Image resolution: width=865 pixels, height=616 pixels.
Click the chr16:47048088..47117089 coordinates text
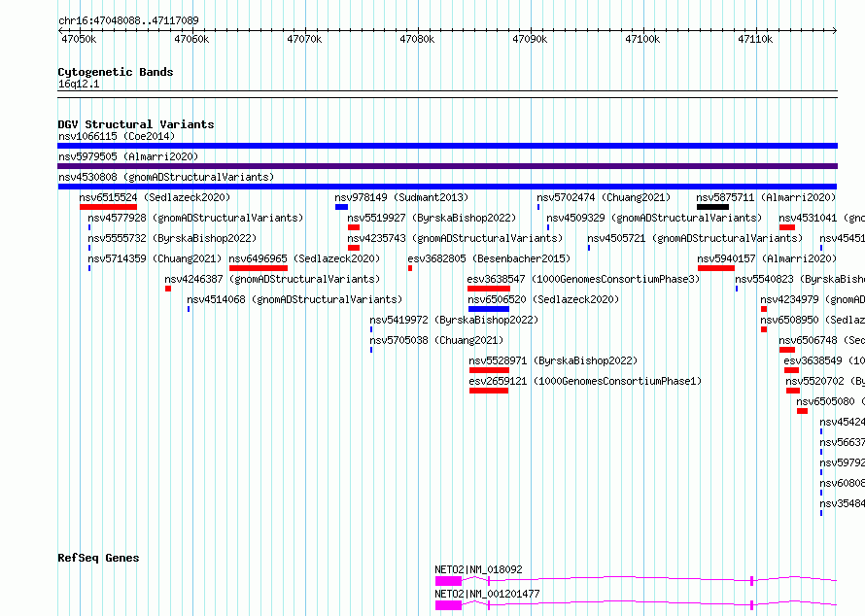pyautogui.click(x=128, y=20)
